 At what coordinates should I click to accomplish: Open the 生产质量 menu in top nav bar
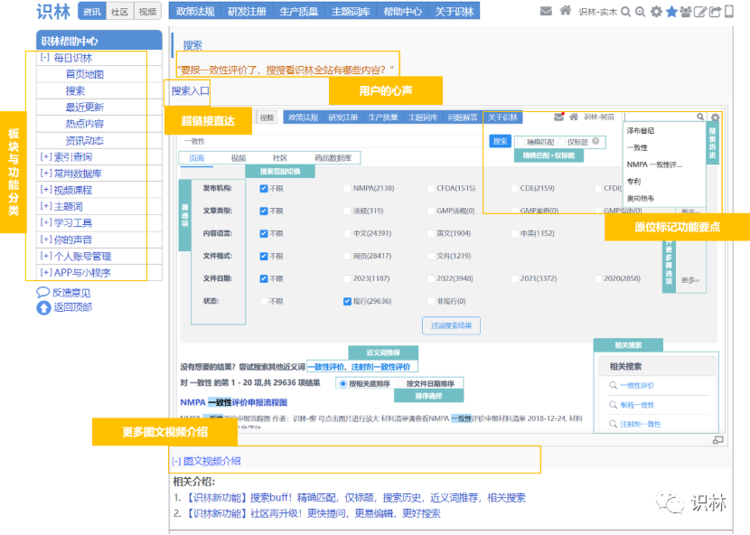[x=299, y=11]
